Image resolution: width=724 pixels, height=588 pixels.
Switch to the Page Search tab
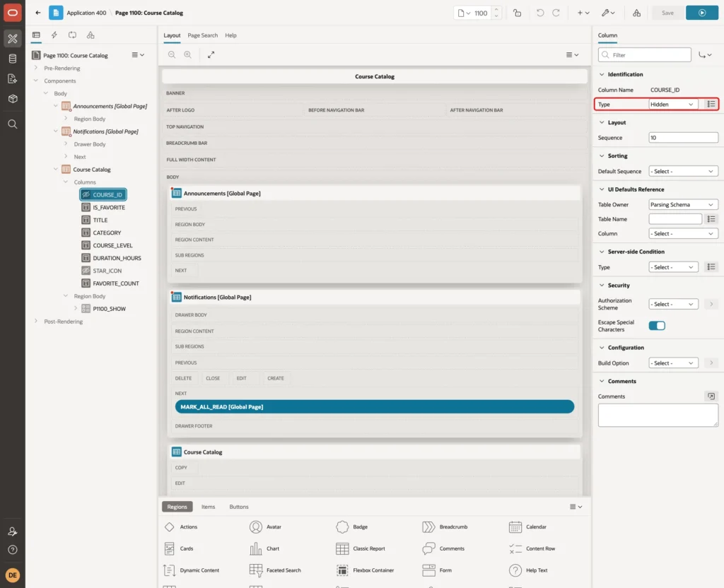(x=202, y=35)
